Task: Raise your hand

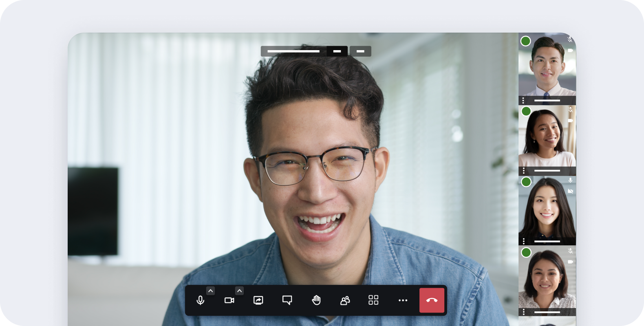Action: [316, 300]
